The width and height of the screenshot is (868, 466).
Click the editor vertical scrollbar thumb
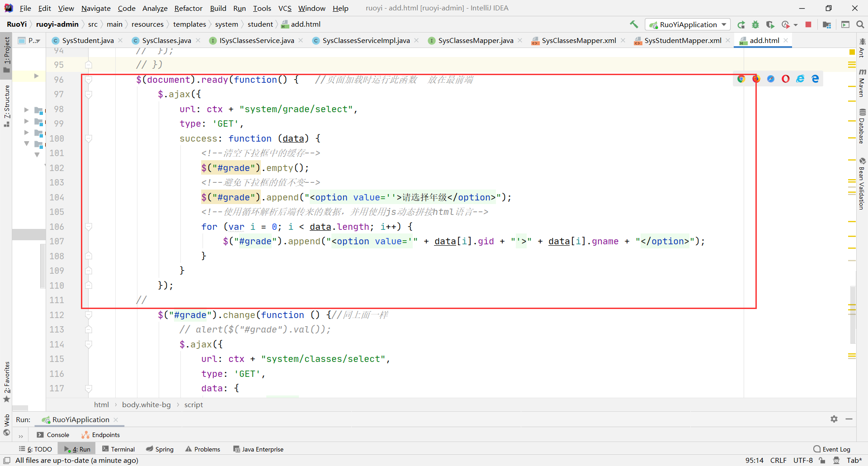point(853,314)
